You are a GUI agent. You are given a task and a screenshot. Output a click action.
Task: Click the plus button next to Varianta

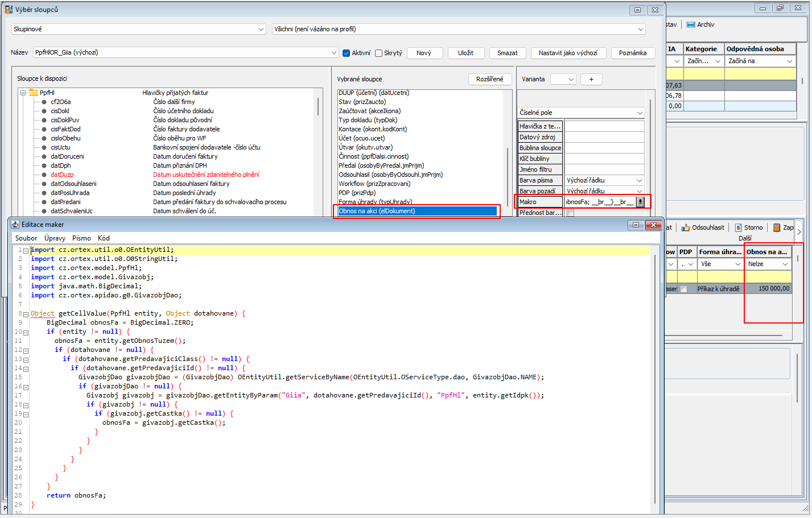tap(591, 80)
